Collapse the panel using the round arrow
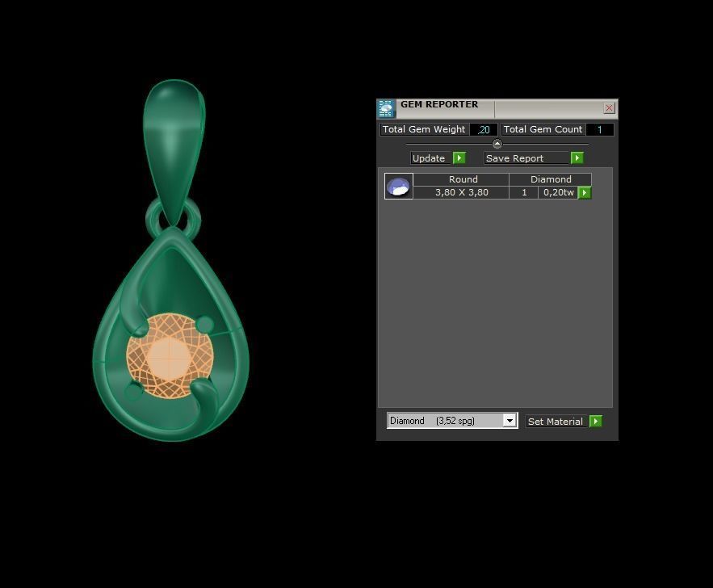This screenshot has height=588, width=713. [x=497, y=144]
